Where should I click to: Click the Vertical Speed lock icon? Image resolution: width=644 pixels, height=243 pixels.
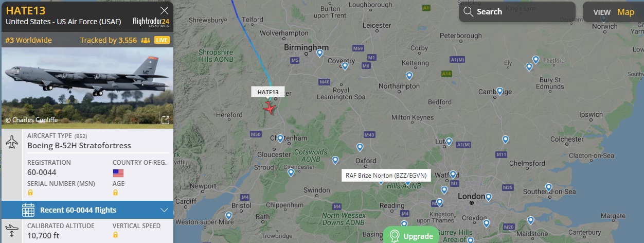116,235
